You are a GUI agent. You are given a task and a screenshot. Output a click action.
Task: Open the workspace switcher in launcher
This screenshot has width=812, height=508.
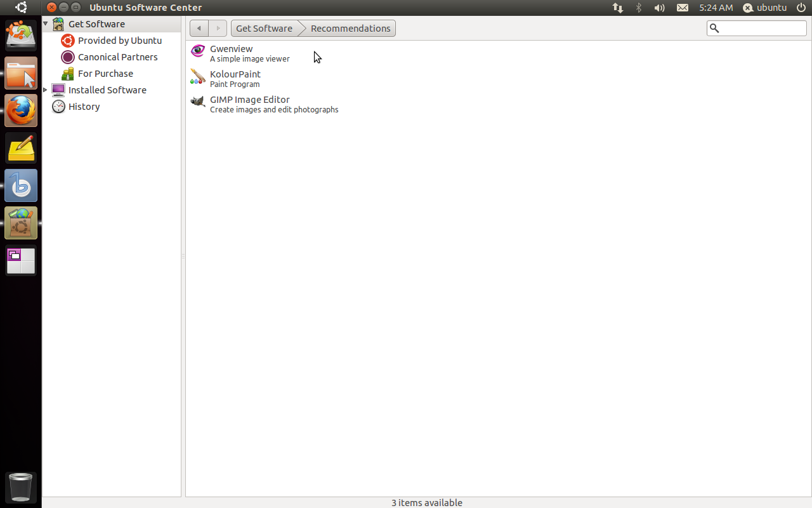click(x=21, y=261)
